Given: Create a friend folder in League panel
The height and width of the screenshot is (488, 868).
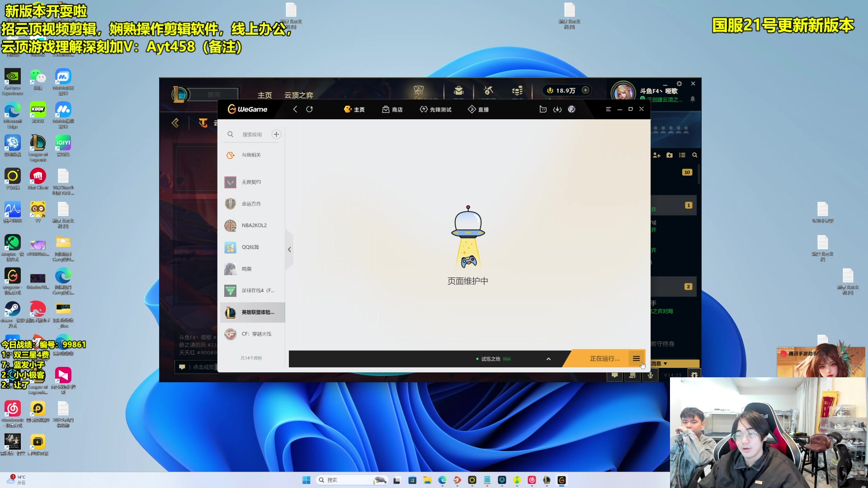Looking at the screenshot, I should tap(670, 155).
